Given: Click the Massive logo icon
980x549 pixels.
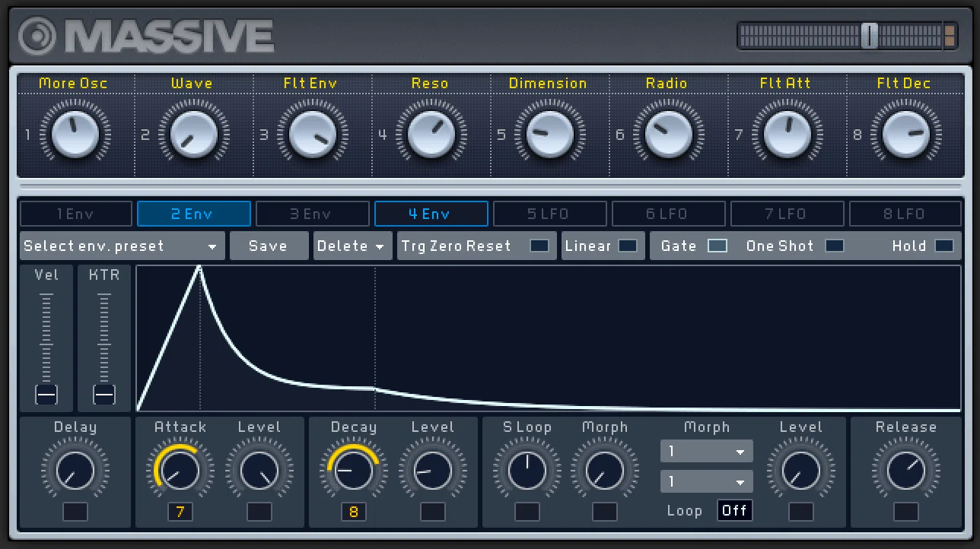Looking at the screenshot, I should (x=36, y=35).
